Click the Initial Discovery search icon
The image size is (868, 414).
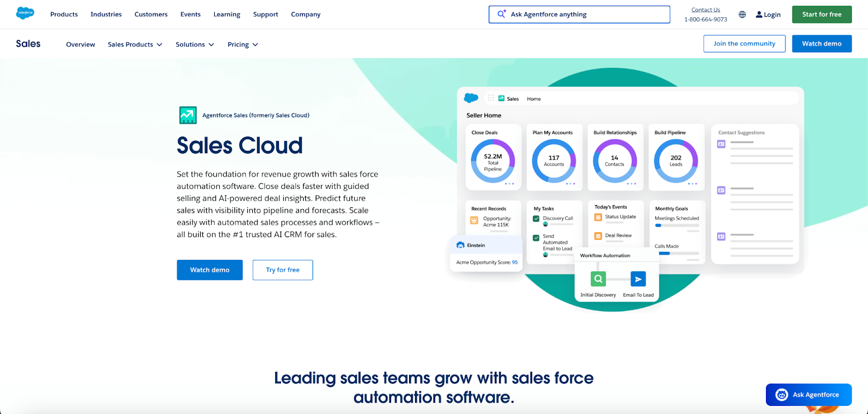pos(598,279)
